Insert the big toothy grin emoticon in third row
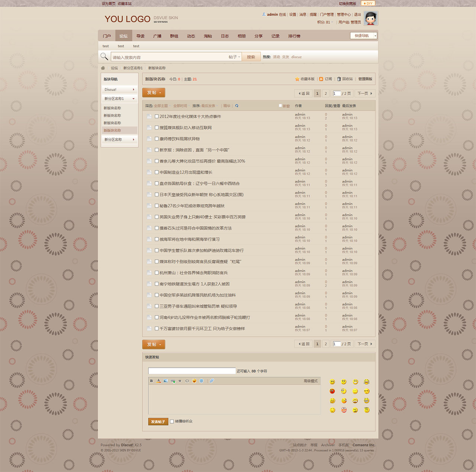 [367, 401]
